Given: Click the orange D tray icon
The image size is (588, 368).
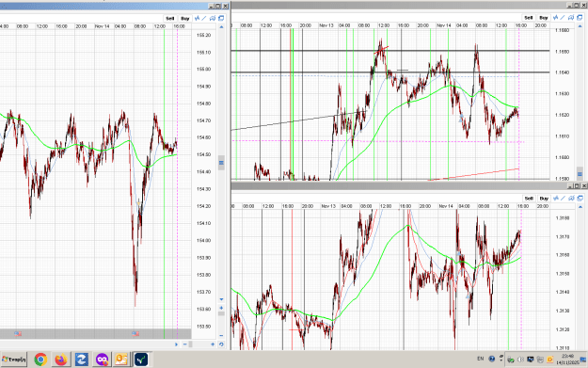Looking at the screenshot, I should tap(549, 360).
